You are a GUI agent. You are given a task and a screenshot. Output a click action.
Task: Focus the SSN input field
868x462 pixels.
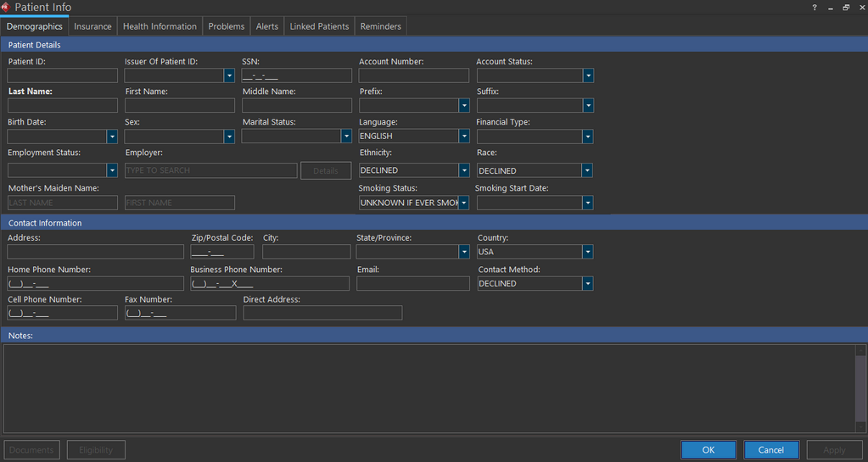[296, 75]
